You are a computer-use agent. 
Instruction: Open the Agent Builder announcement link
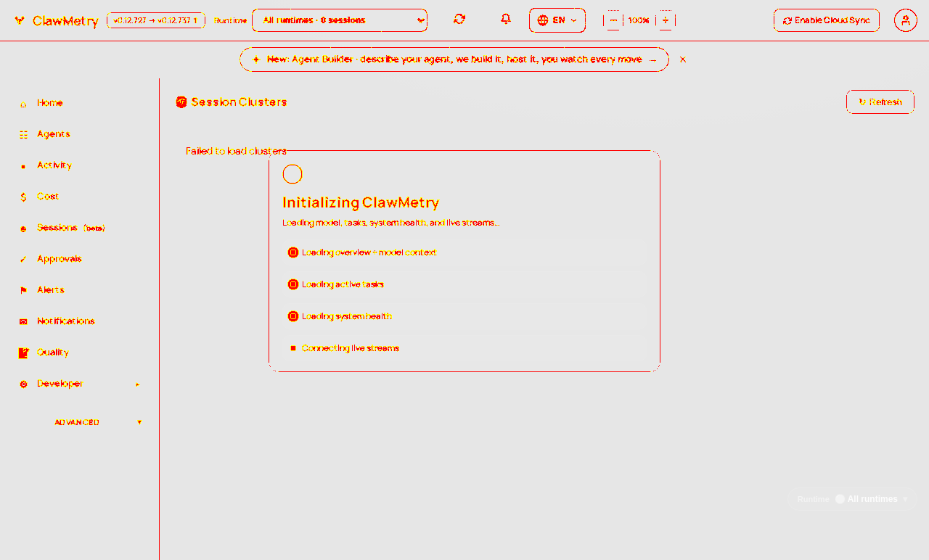click(454, 59)
